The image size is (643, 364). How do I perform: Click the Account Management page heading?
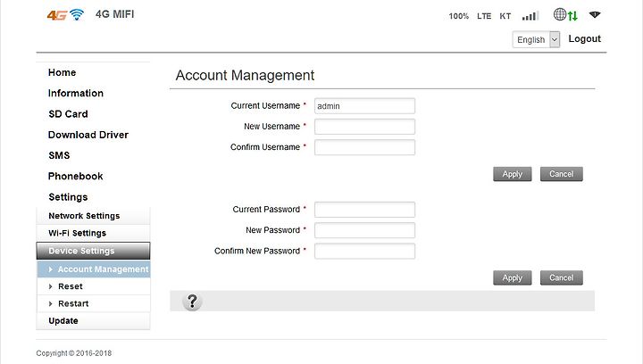[x=246, y=75]
